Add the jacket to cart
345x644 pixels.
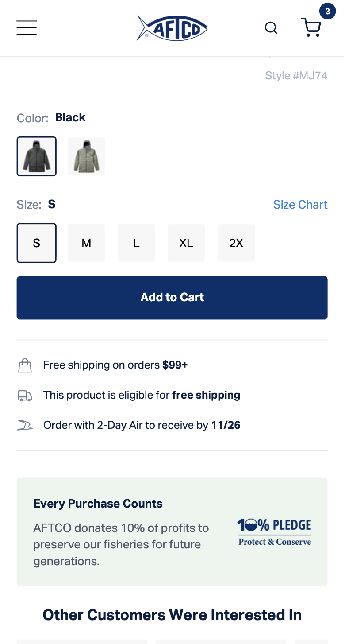point(172,298)
